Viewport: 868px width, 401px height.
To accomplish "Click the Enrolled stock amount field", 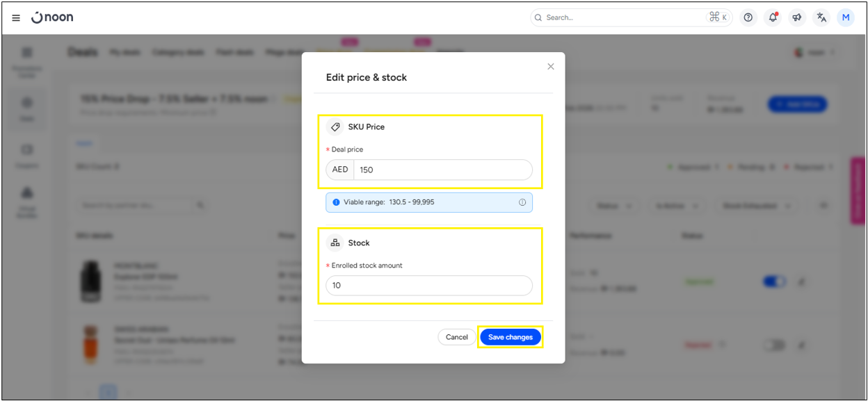I will click(x=429, y=286).
